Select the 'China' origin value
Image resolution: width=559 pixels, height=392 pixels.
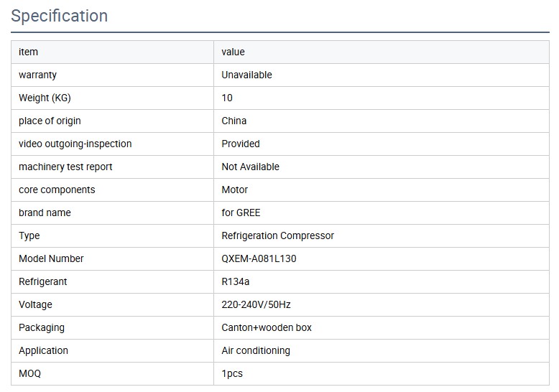pos(234,121)
